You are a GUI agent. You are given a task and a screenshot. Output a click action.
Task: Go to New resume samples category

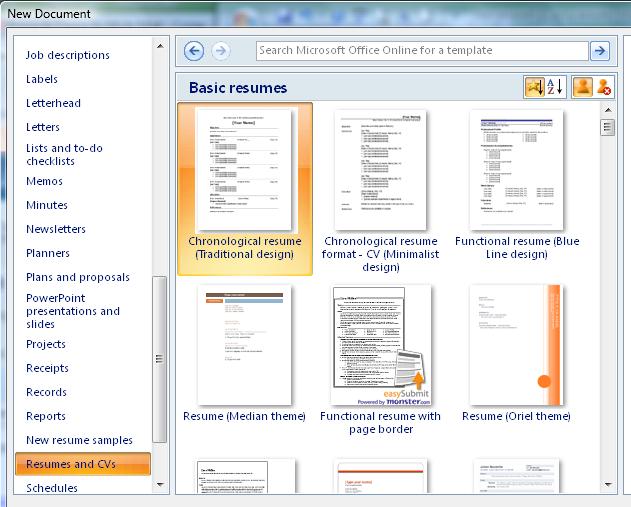point(79,440)
